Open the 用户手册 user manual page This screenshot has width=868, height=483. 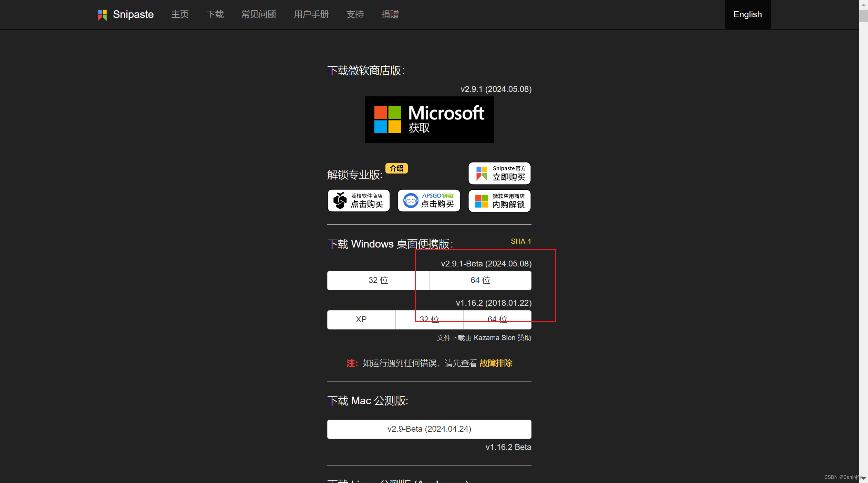311,14
